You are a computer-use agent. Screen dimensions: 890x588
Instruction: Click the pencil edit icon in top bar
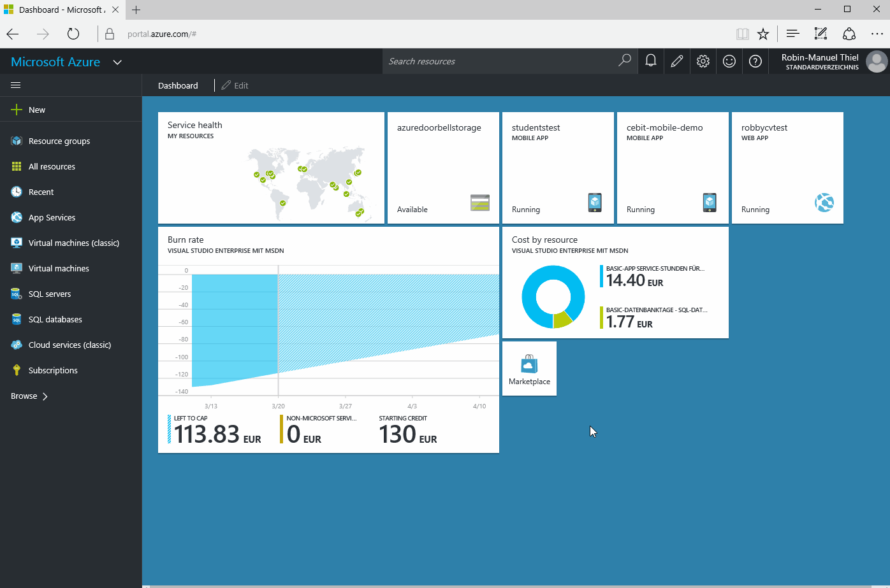tap(676, 61)
